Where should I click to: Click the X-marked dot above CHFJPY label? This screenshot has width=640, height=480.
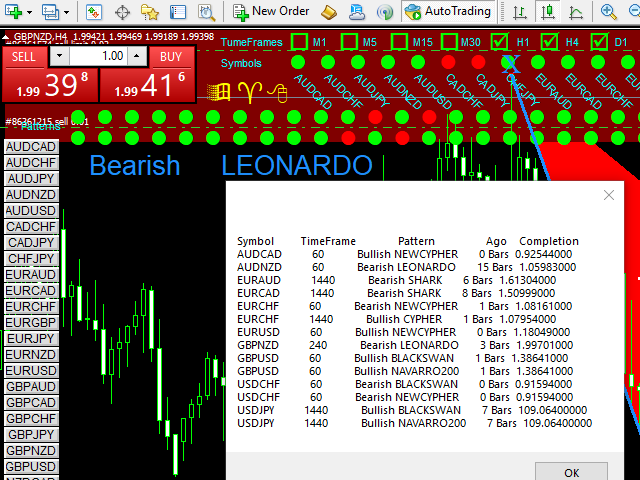point(509,62)
